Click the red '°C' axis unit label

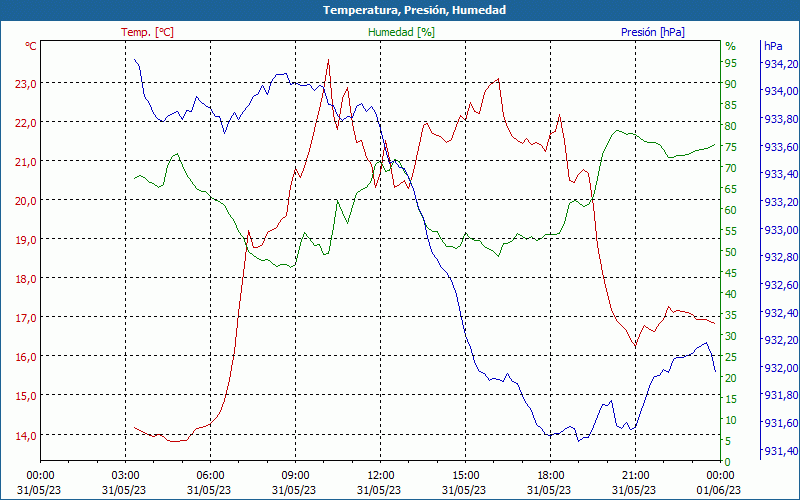pos(31,46)
